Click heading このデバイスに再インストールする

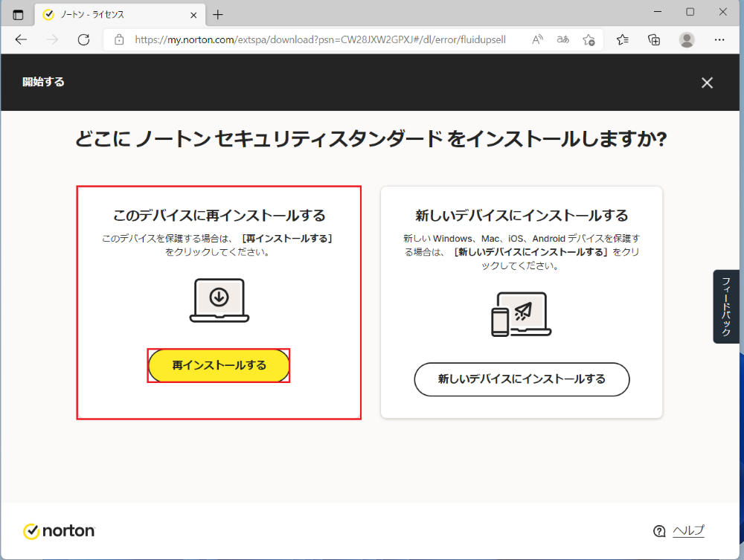219,216
